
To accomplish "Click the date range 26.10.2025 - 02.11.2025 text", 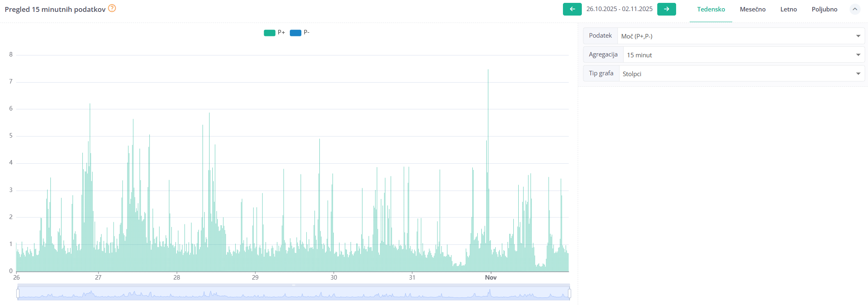I will tap(619, 9).
